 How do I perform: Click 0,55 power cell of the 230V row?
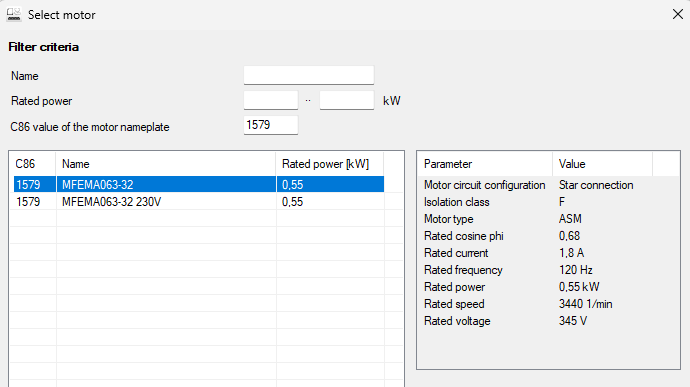293,202
